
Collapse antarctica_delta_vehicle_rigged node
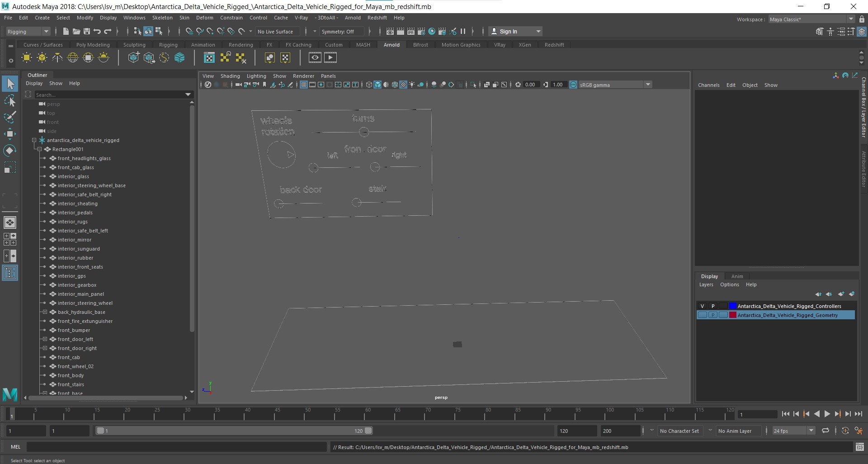pos(34,140)
